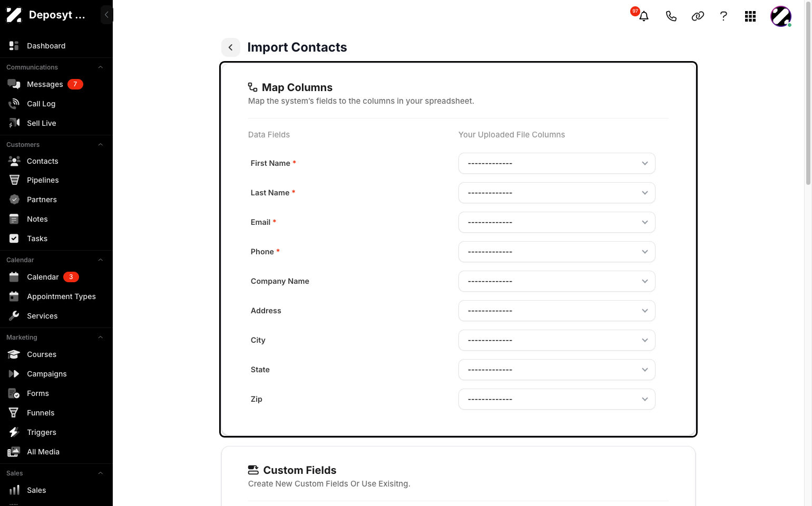Open the Email column dropdown

pos(557,222)
